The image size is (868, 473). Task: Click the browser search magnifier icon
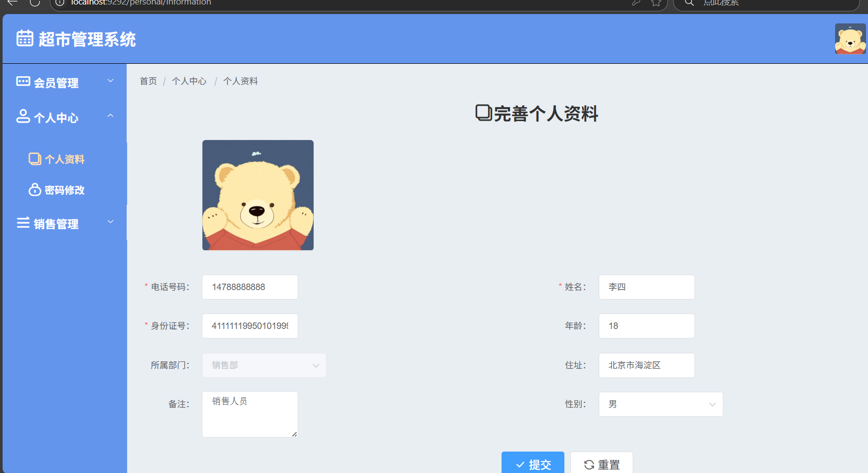click(x=690, y=2)
